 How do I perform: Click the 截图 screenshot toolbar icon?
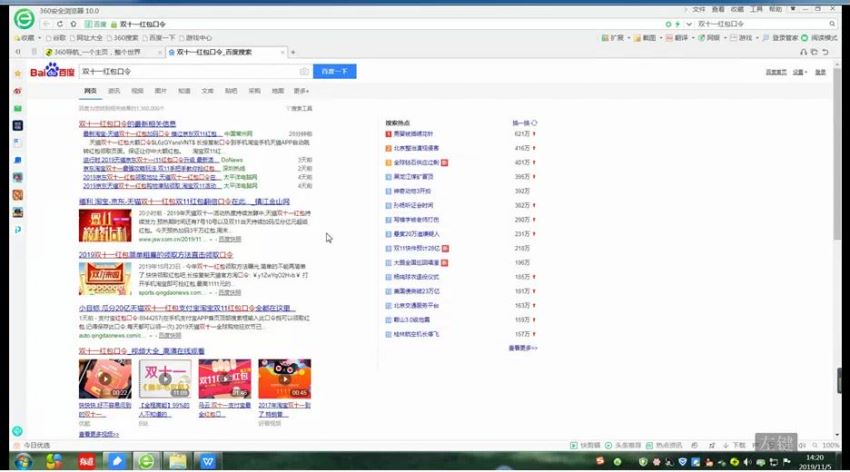click(x=645, y=38)
